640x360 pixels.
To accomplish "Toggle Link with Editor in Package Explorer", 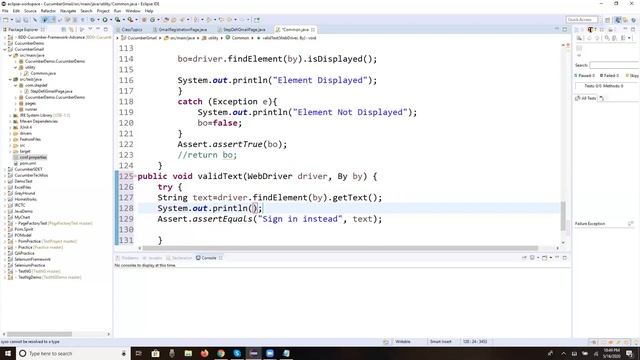I will click(x=71, y=29).
